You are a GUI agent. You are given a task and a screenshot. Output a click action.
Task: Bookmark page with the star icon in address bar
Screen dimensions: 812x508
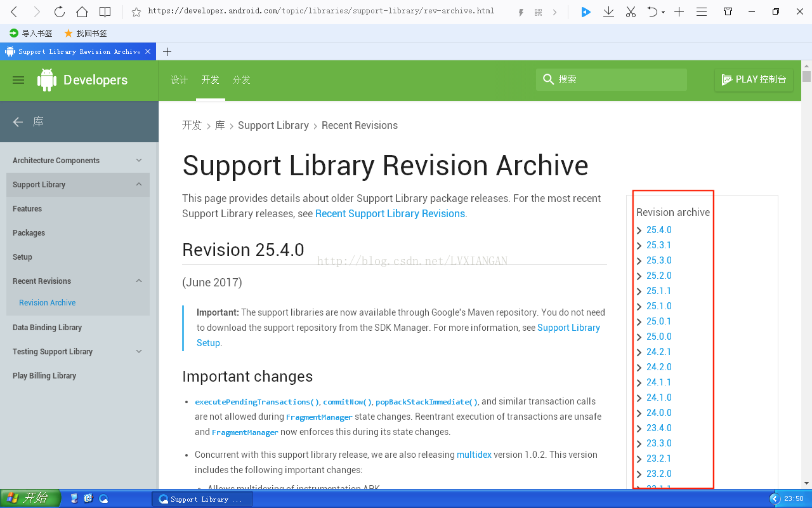[x=136, y=11]
